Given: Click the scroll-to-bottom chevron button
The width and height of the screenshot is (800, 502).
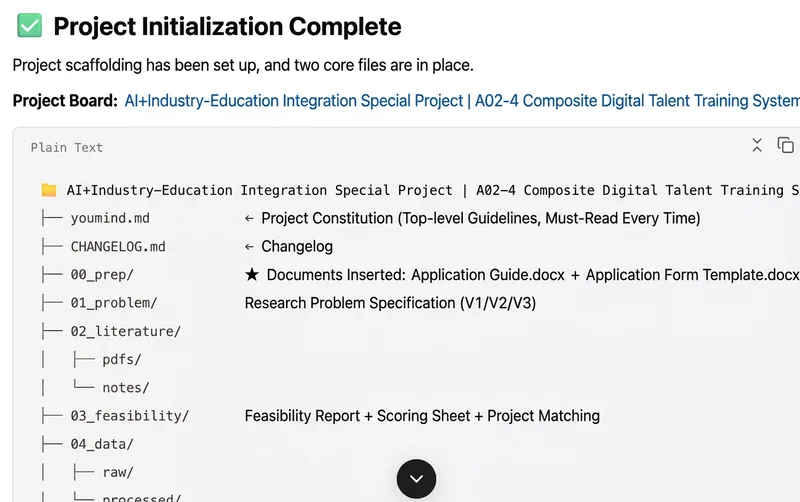Looking at the screenshot, I should click(x=416, y=479).
